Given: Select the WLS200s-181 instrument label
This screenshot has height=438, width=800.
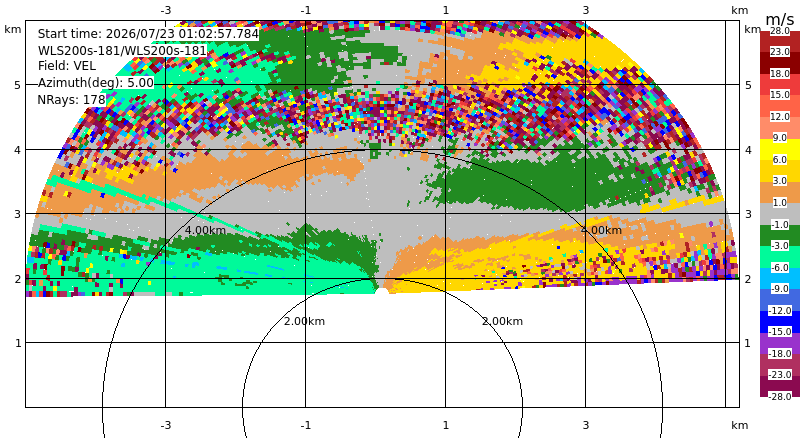Looking at the screenshot, I should point(122,51).
